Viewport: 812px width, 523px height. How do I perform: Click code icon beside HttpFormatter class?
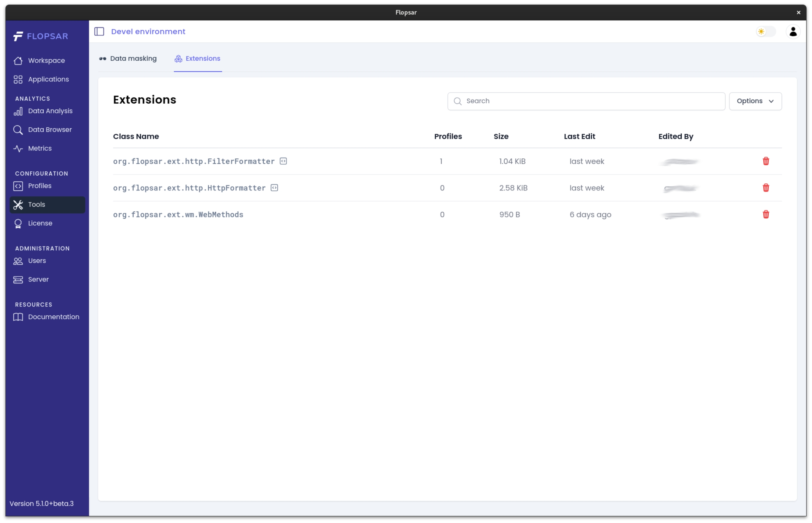click(274, 188)
